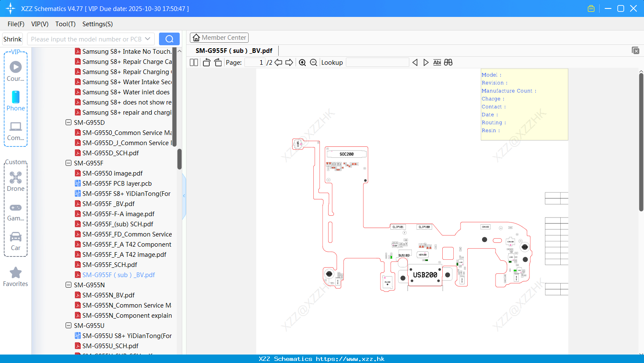Screen dimensions: 644x363
Task: Open Favorites star icon
Action: [x=16, y=277]
